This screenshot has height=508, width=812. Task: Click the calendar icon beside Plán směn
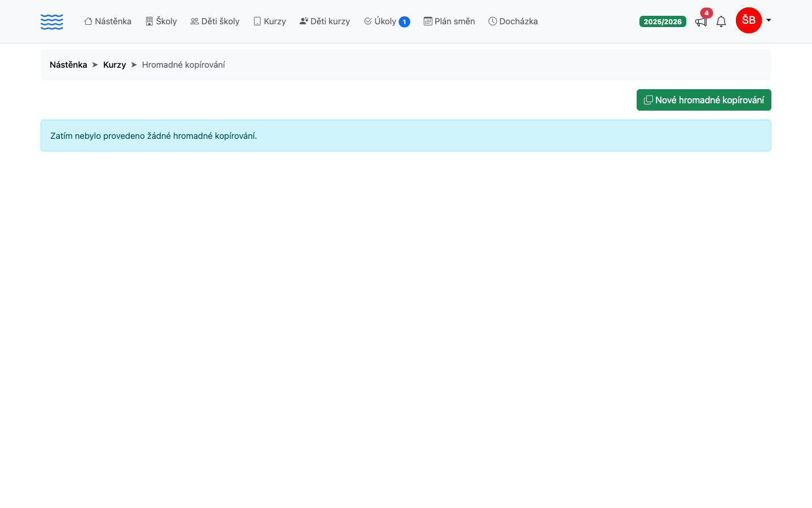click(x=428, y=21)
